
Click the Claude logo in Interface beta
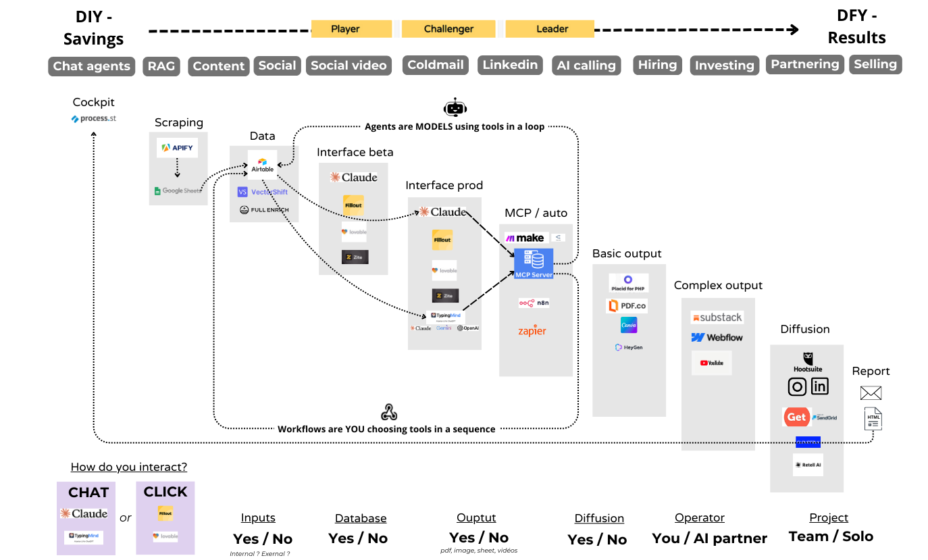[354, 177]
